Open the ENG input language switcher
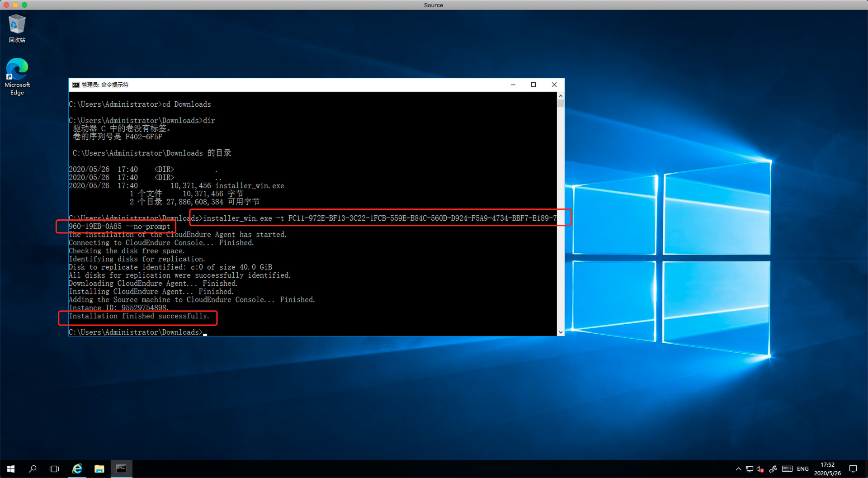Viewport: 868px width, 478px height. 803,469
